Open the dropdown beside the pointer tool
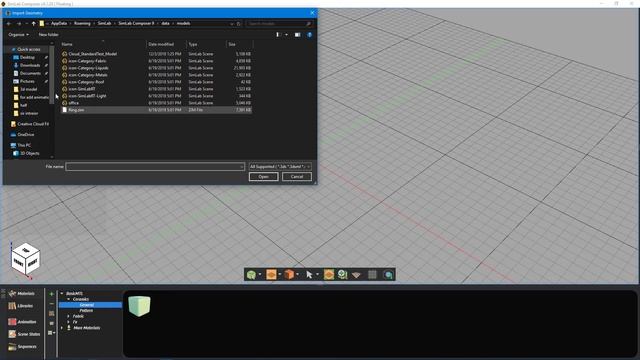This screenshot has height=360, width=640. pos(317,274)
